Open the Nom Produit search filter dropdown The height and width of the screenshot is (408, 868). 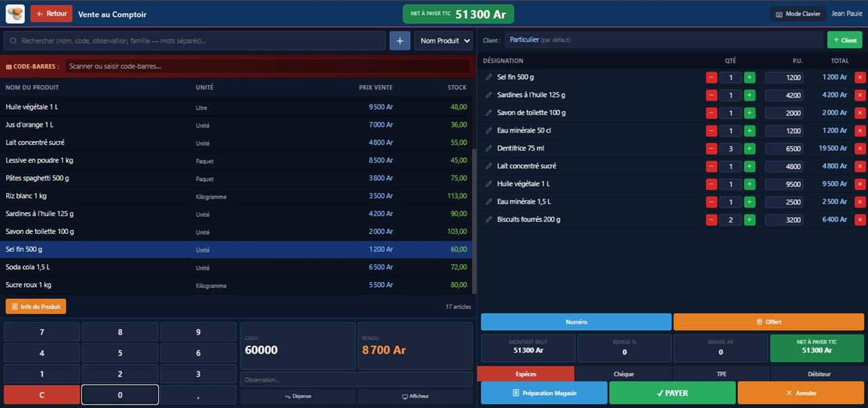point(443,41)
